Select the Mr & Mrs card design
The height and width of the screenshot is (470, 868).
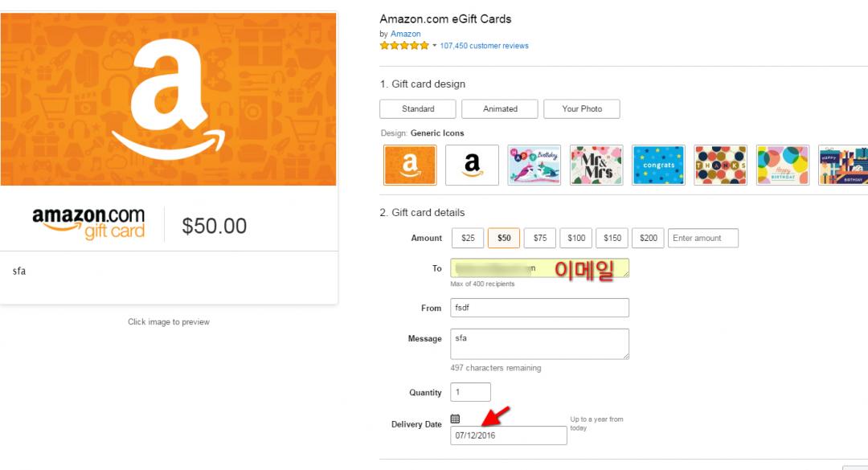(x=596, y=165)
